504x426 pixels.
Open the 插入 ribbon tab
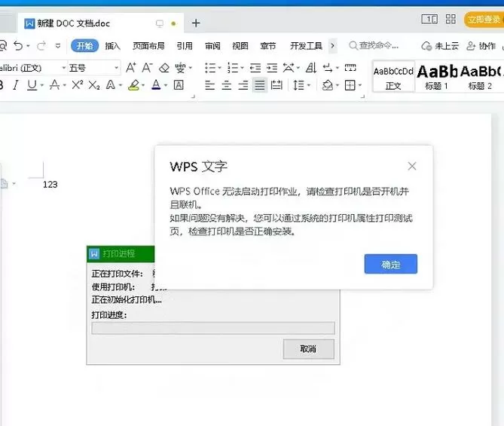click(112, 46)
